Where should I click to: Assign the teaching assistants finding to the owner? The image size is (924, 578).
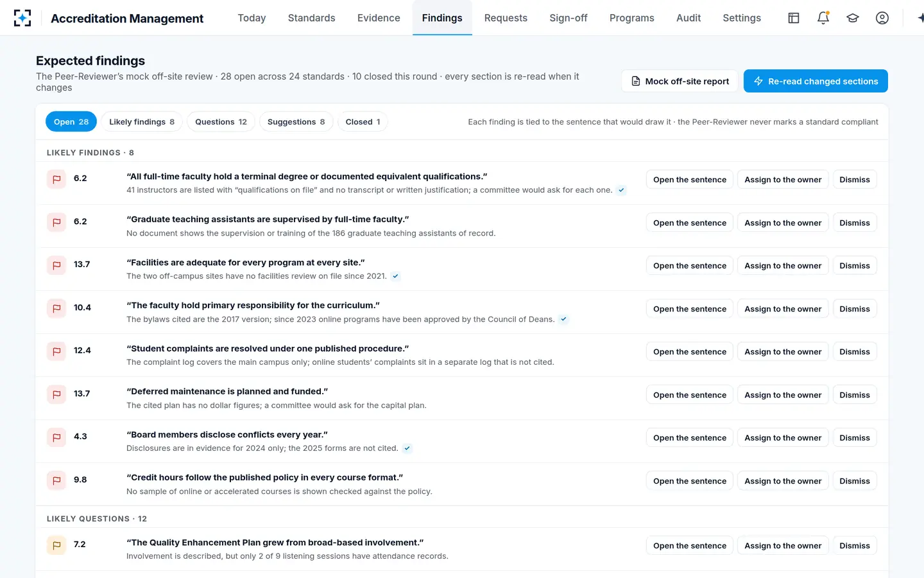pos(783,223)
